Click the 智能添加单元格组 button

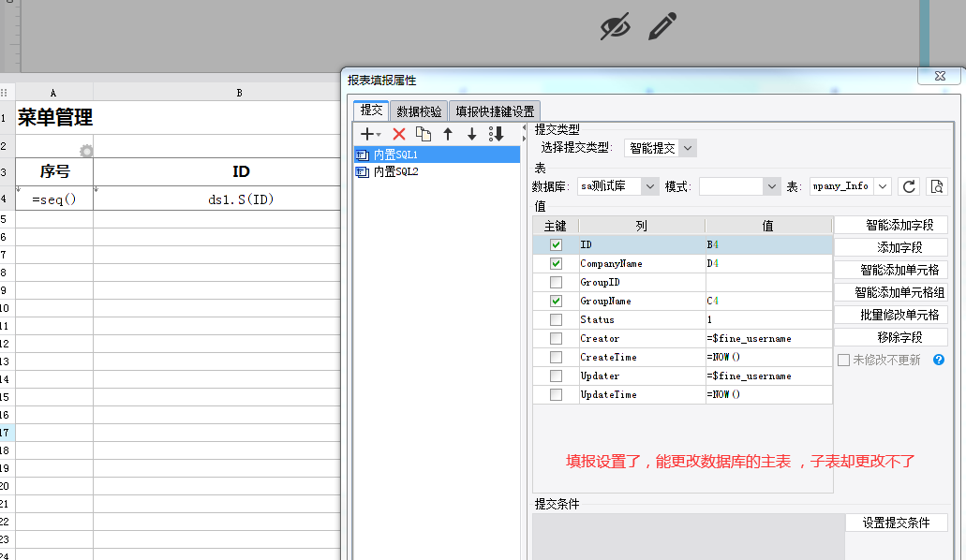(x=891, y=292)
